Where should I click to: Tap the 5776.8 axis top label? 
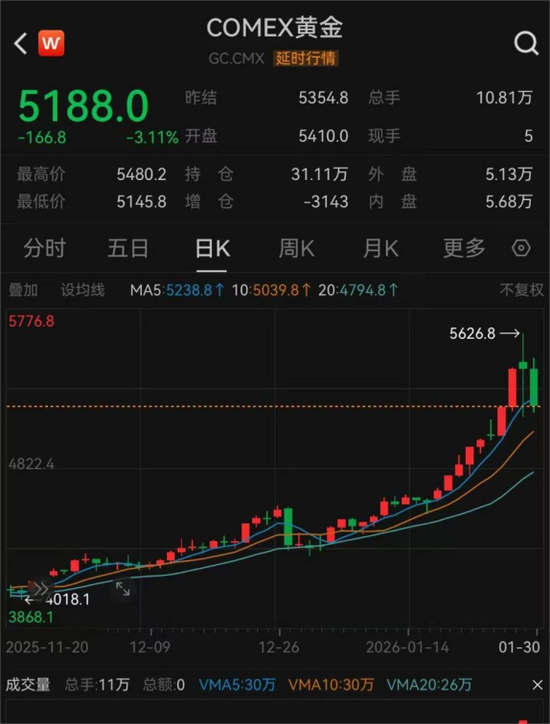[x=31, y=321]
